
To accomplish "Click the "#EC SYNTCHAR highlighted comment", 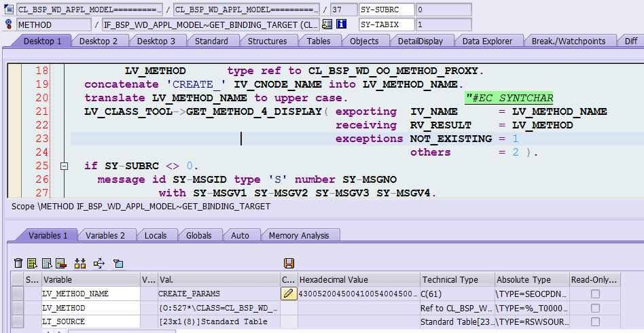I will click(x=509, y=98).
